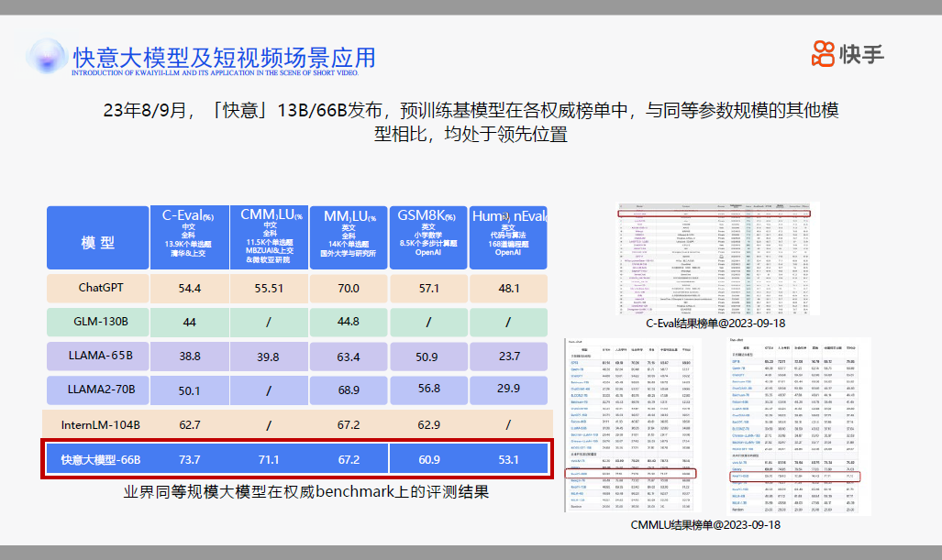Click the GSM8K column header
Screen dimensions: 942x560
(x=428, y=237)
